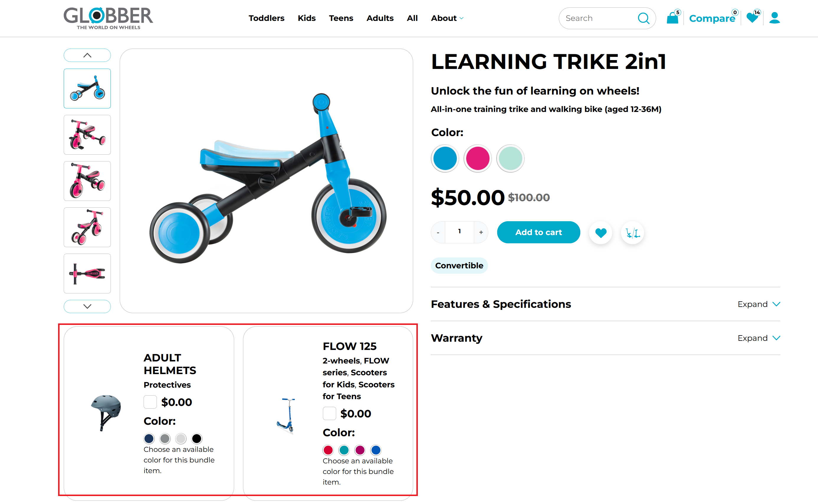Open the shopping cart bag icon
Screen dimensions: 818x504
(672, 18)
